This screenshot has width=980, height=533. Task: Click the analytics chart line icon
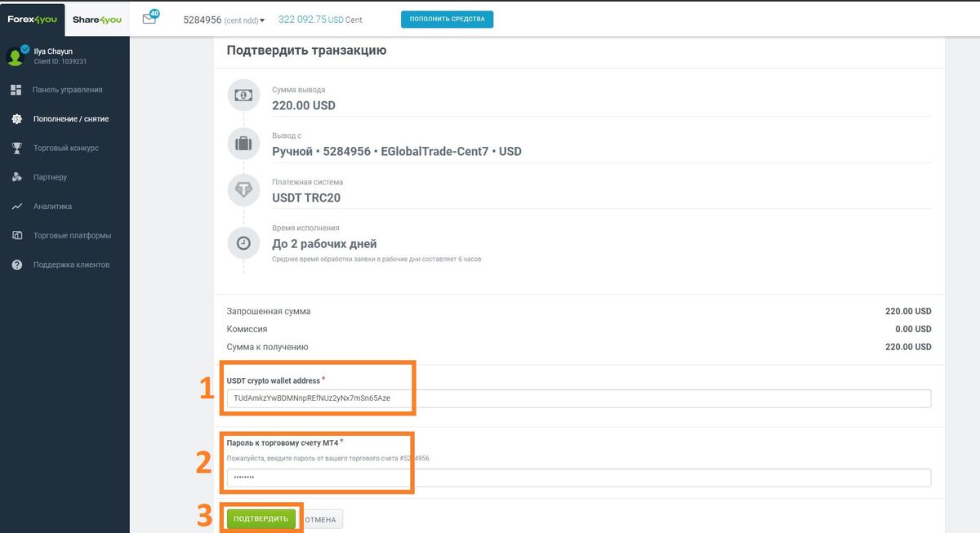(16, 207)
